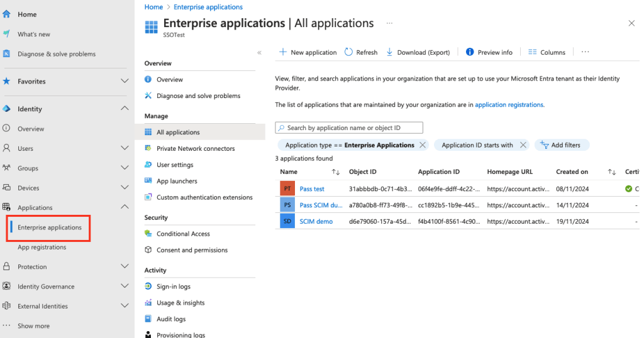
Task: Expand the Users section in sidebar
Action: coord(125,148)
